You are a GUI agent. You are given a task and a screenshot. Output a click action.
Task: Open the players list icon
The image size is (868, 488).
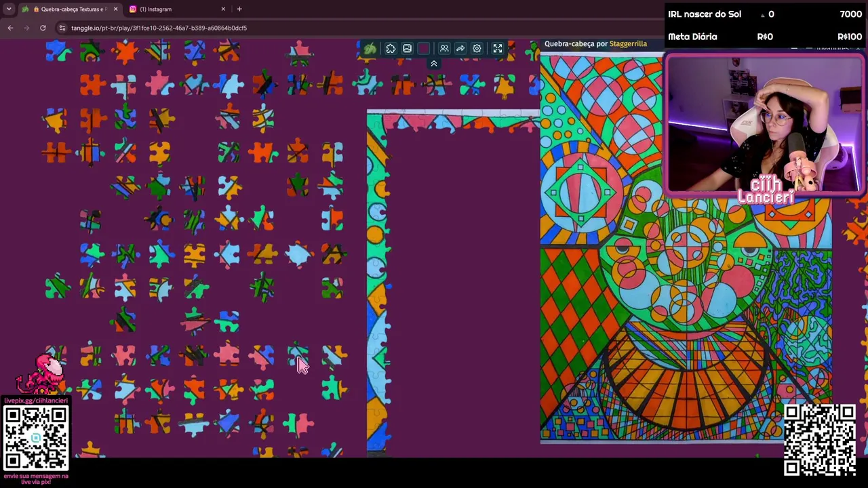444,49
